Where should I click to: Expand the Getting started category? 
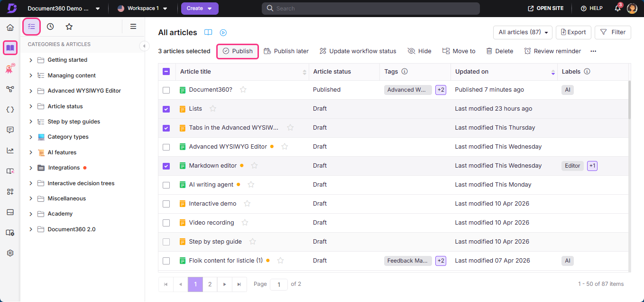(x=30, y=60)
